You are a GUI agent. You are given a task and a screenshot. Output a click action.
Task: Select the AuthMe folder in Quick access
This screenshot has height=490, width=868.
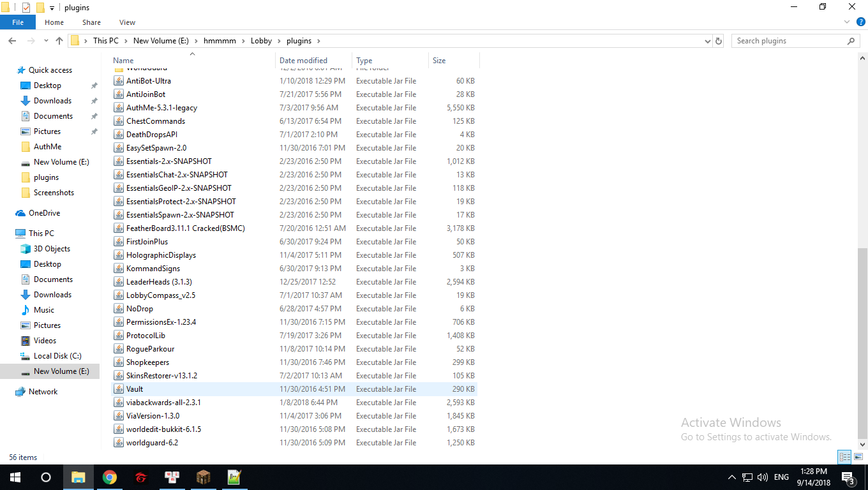[x=47, y=147]
